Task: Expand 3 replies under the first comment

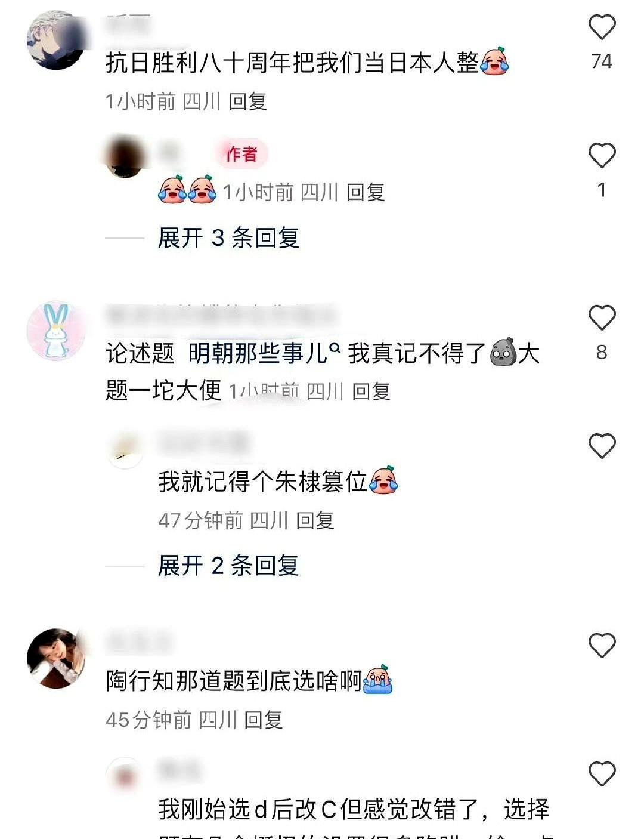Action: point(228,237)
